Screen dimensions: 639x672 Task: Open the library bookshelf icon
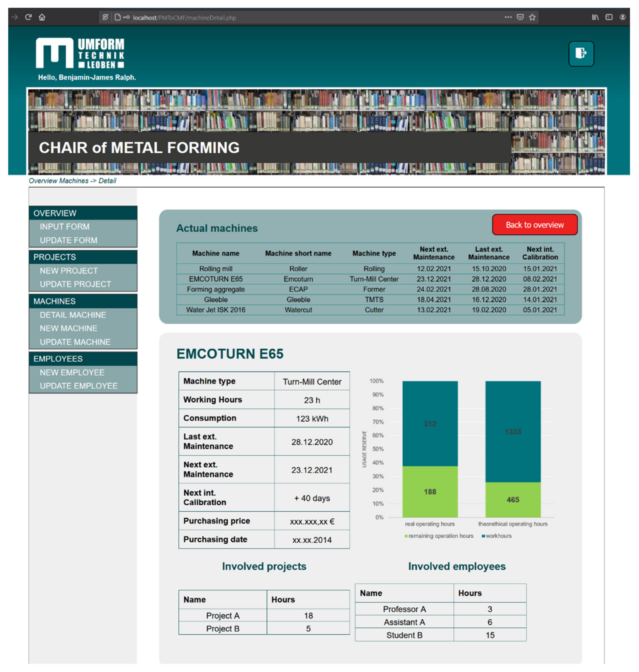click(x=595, y=17)
